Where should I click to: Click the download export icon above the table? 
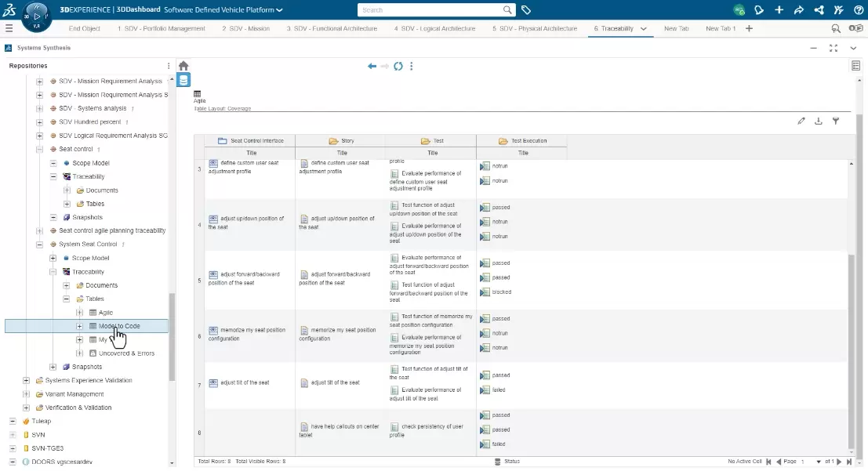click(819, 121)
